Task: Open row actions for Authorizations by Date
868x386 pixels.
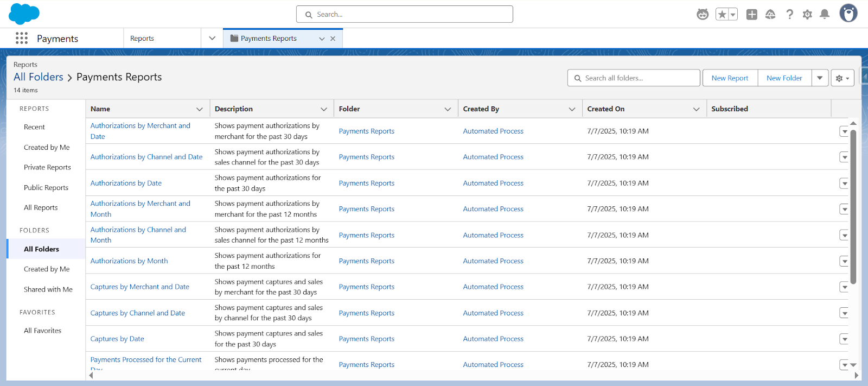Action: [x=844, y=183]
